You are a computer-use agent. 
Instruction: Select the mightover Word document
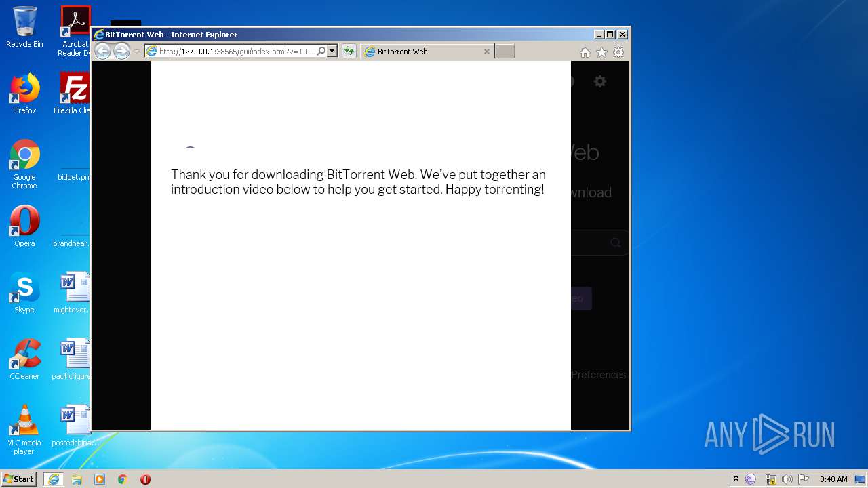point(73,293)
